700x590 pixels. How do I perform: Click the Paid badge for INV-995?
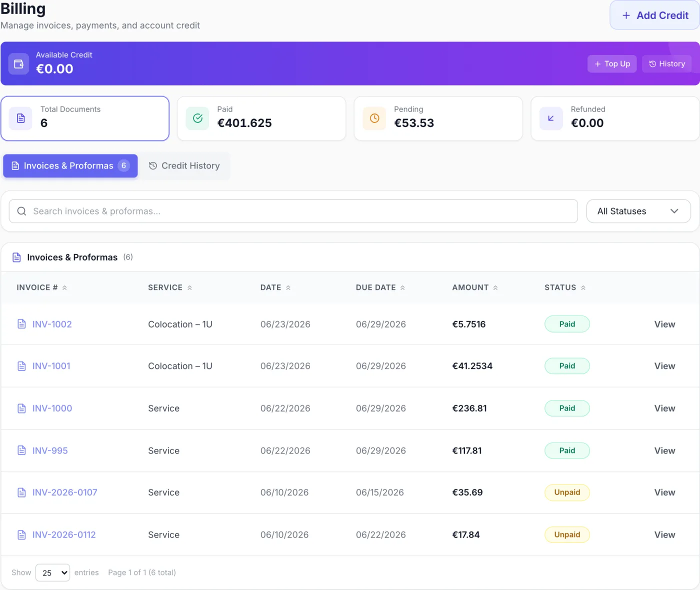[567, 450]
